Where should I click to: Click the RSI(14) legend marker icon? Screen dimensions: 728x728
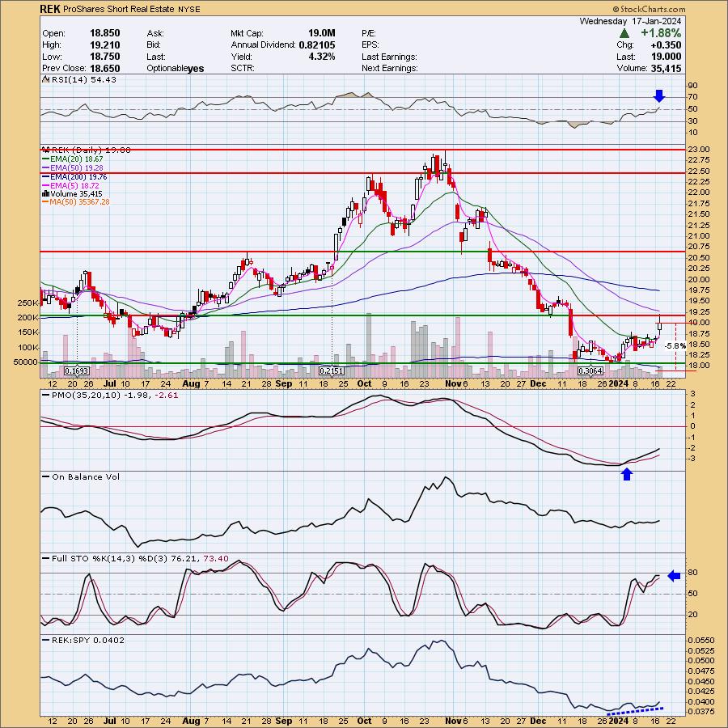click(46, 79)
